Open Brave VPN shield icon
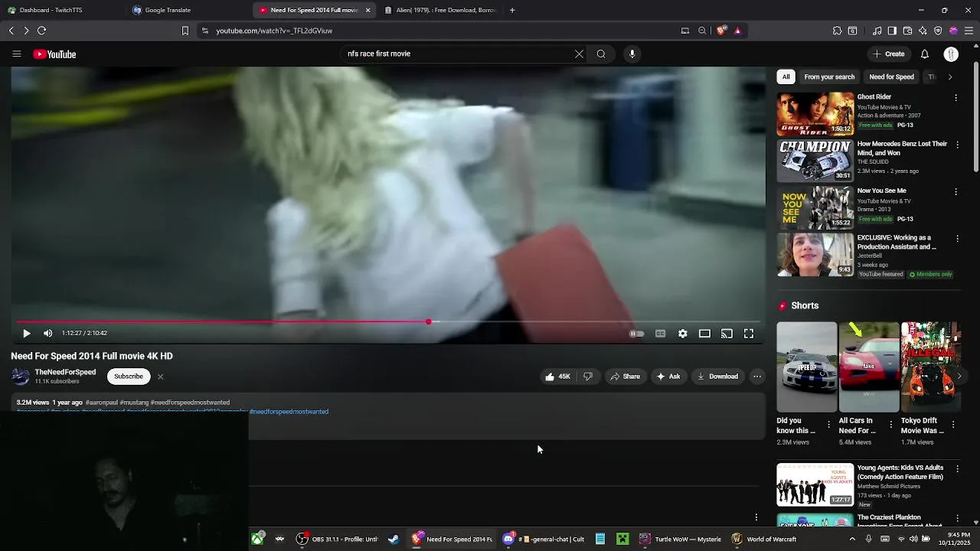The image size is (980, 551). pos(938,31)
